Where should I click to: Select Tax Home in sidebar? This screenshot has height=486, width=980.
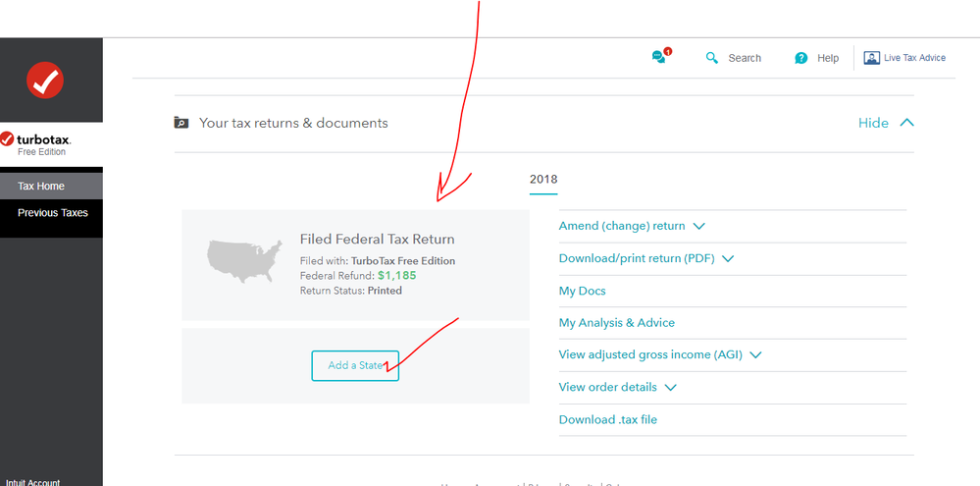pyautogui.click(x=51, y=186)
